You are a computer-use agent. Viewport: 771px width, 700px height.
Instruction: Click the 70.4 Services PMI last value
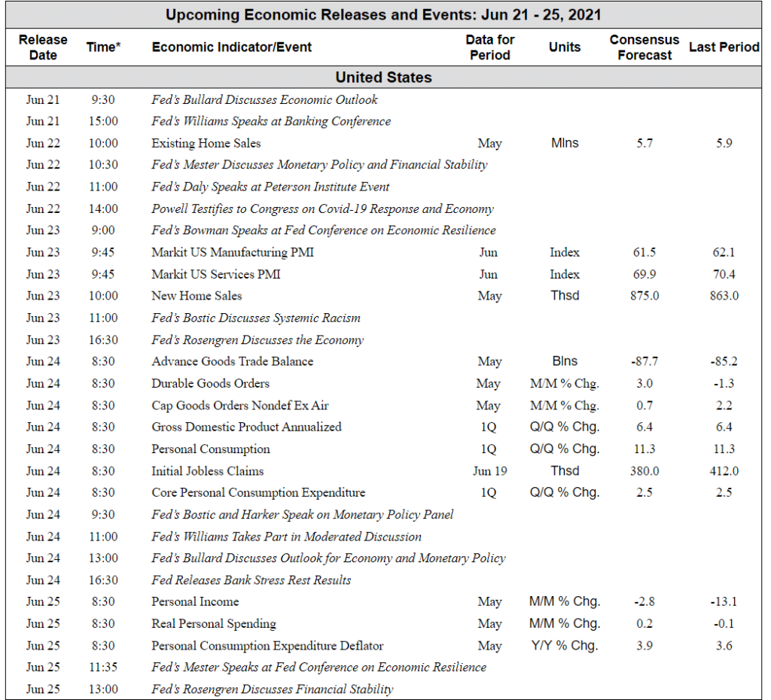tap(724, 274)
